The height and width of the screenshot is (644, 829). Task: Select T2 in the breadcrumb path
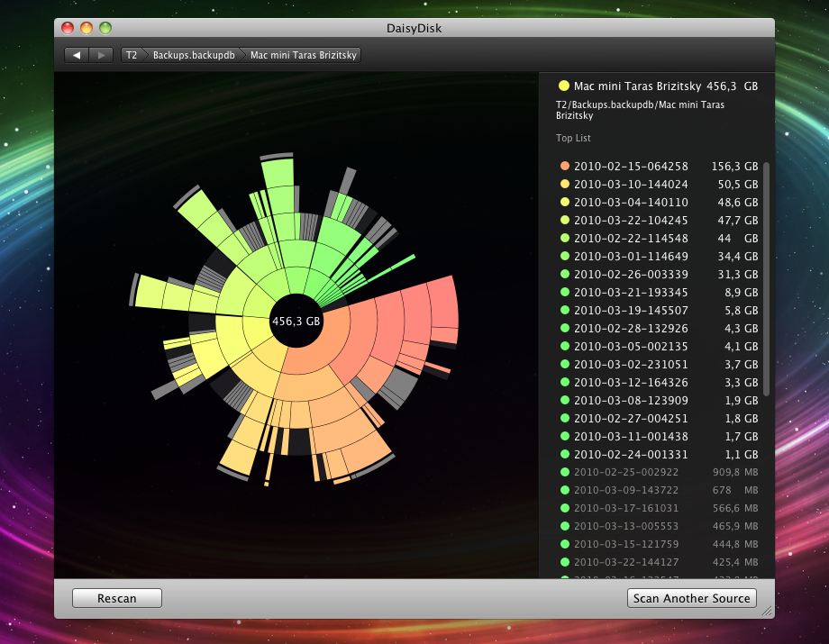click(132, 55)
